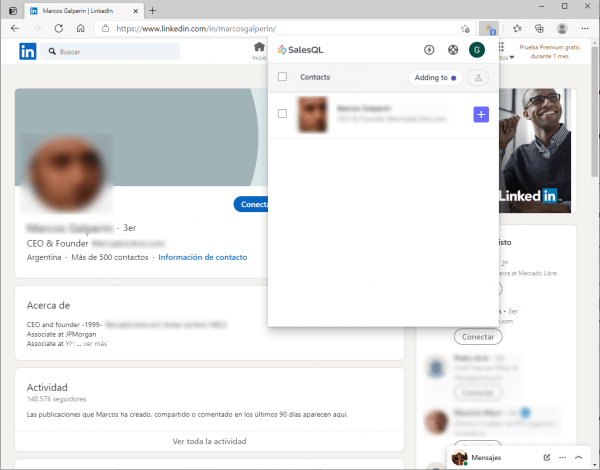Go to LinkedIn Inicio home icon

259,51
